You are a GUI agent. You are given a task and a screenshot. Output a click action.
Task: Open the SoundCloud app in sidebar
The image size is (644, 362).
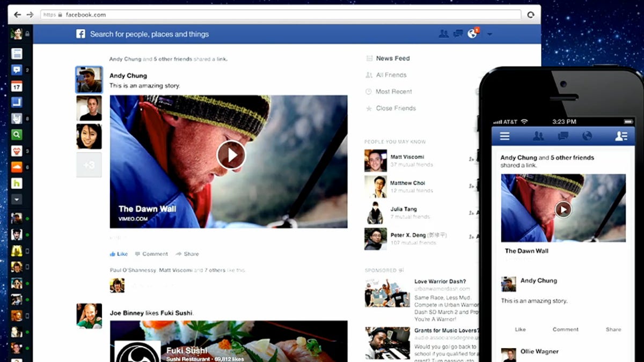(x=17, y=167)
